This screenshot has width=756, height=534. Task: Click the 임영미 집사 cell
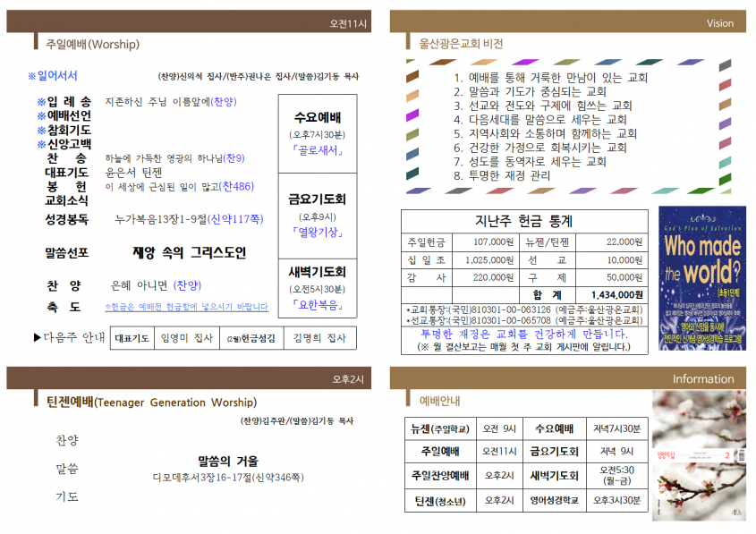point(187,338)
